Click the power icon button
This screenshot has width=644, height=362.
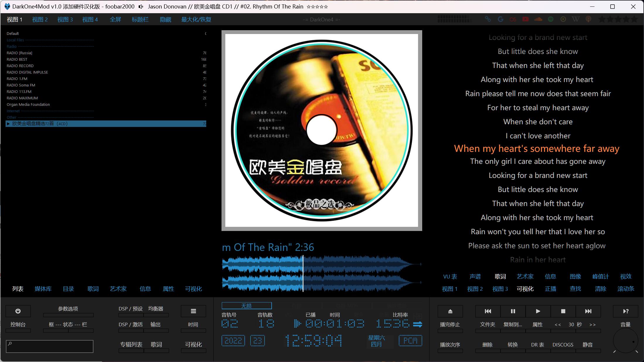pos(18,311)
